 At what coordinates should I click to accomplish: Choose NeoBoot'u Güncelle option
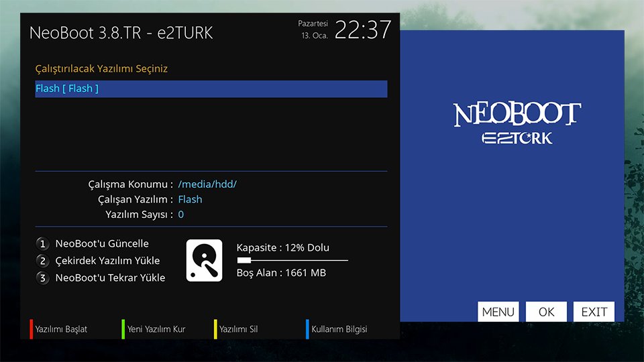click(102, 243)
